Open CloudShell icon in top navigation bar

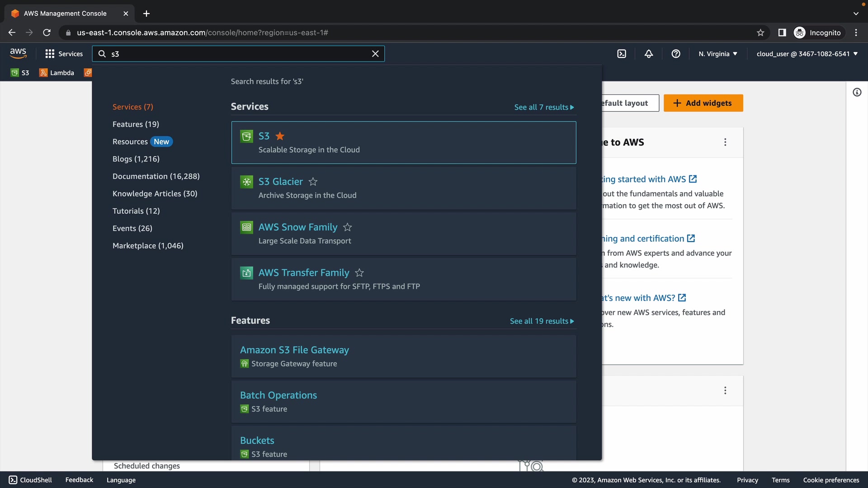pos(622,54)
